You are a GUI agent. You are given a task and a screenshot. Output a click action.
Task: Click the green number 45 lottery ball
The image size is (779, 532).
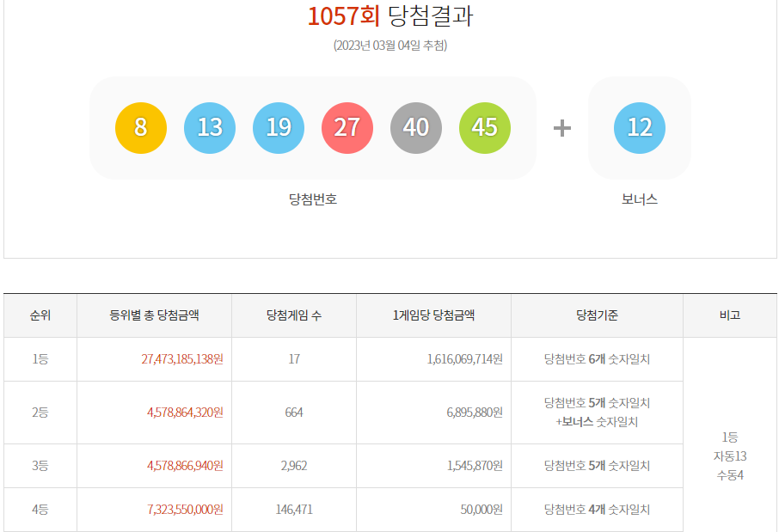pyautogui.click(x=485, y=128)
